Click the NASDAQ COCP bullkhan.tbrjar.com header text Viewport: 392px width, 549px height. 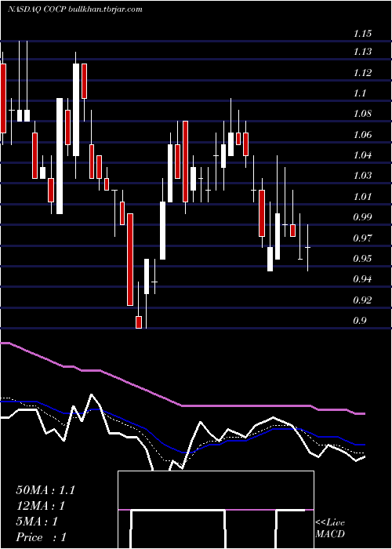75,9
